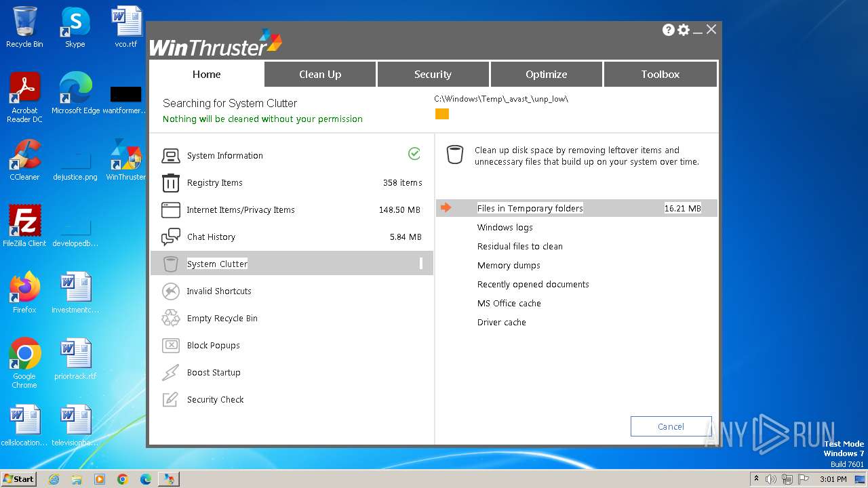The height and width of the screenshot is (488, 868).
Task: Select the Driver cache item
Action: (x=502, y=323)
